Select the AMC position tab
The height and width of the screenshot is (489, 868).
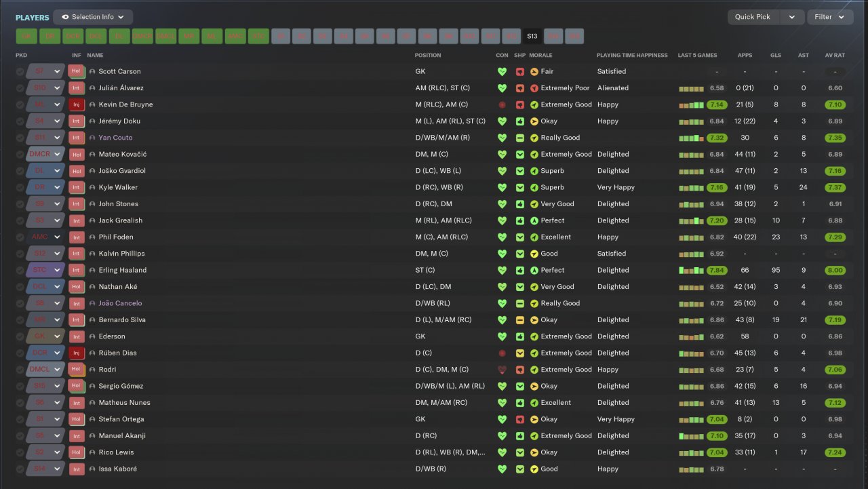[235, 37]
